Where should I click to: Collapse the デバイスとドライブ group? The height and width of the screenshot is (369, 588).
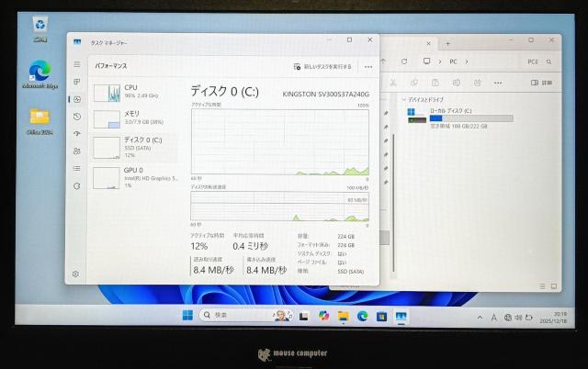(x=404, y=100)
